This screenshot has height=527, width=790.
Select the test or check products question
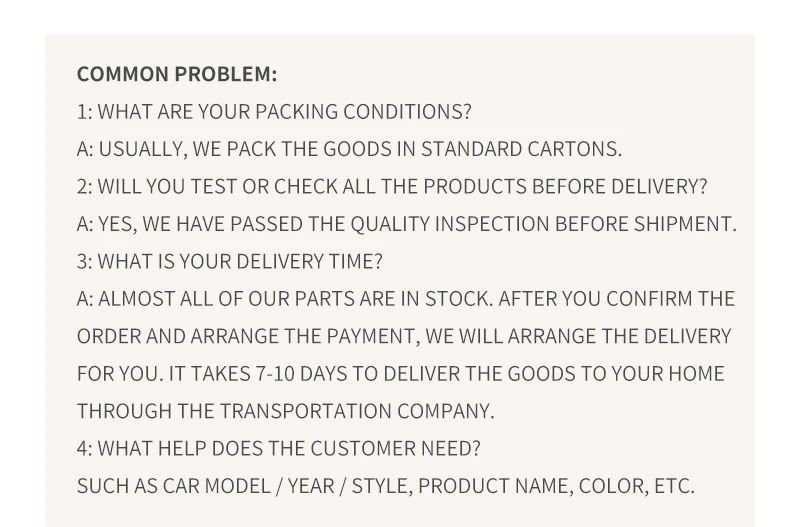point(392,186)
